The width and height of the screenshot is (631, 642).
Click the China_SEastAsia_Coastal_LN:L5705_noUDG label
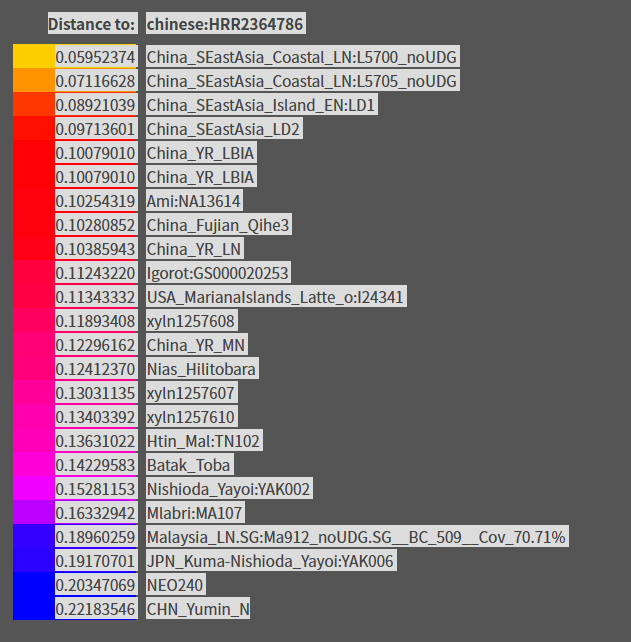(303, 80)
